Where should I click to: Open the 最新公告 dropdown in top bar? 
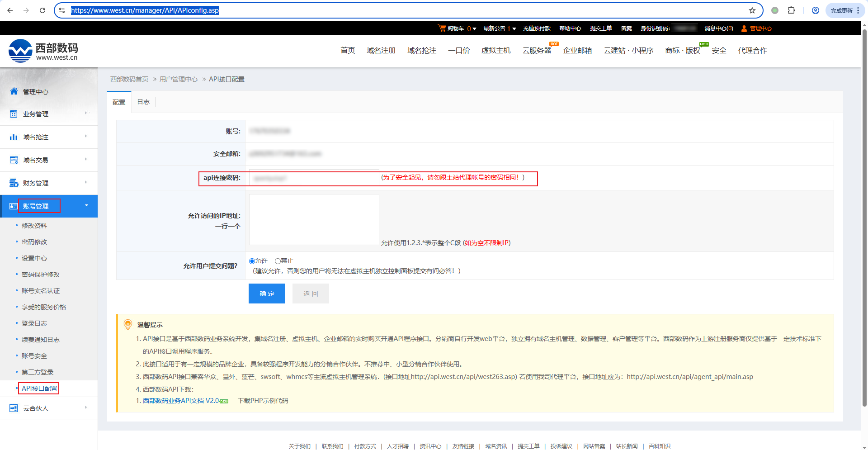499,28
